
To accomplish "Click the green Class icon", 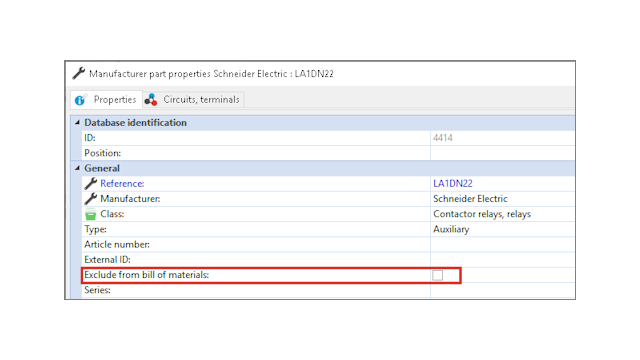I will coord(91,214).
